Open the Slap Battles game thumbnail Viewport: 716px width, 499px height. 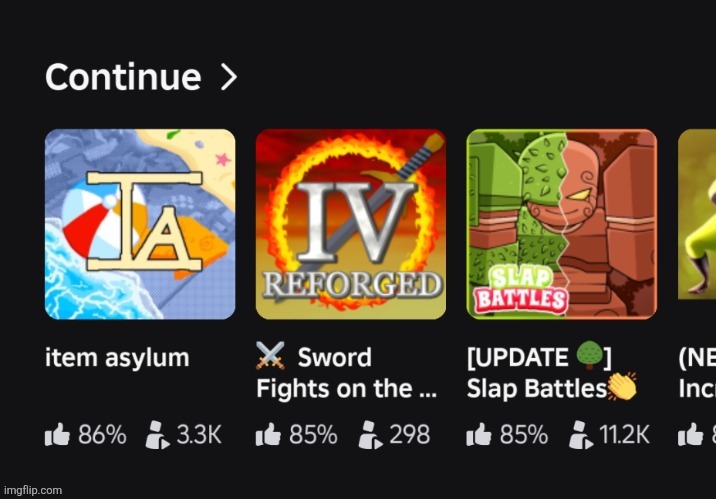tap(562, 224)
